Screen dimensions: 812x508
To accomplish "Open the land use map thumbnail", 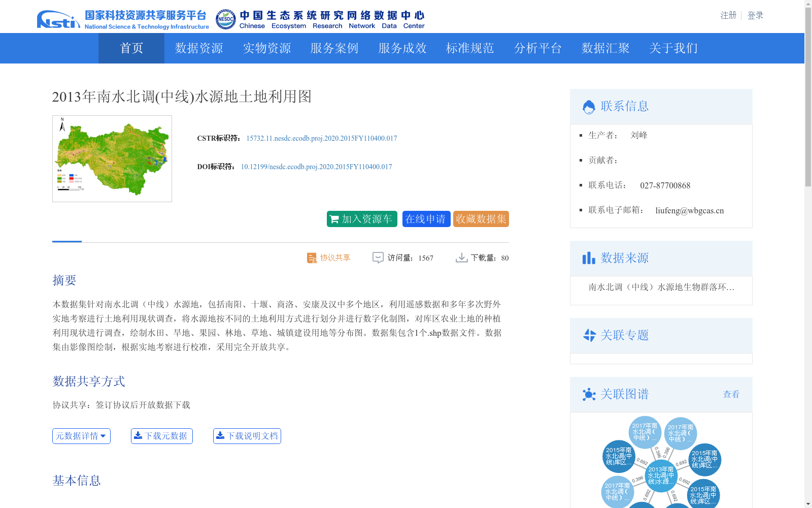I will click(x=112, y=158).
